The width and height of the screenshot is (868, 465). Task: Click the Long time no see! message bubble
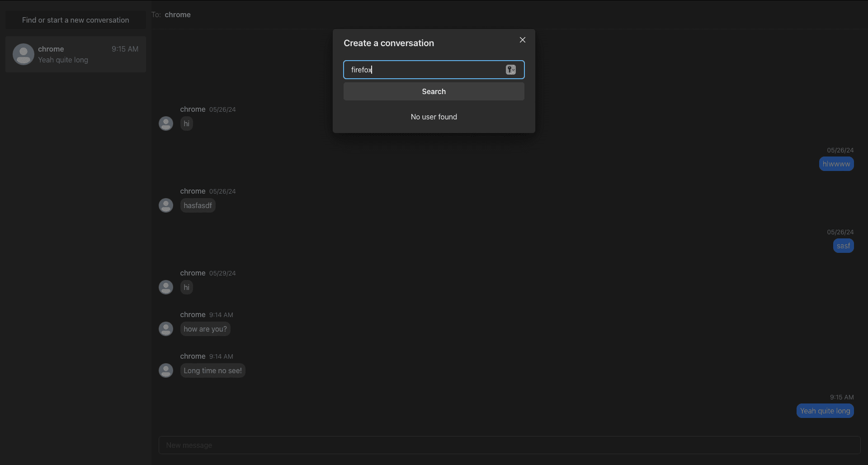click(x=213, y=370)
